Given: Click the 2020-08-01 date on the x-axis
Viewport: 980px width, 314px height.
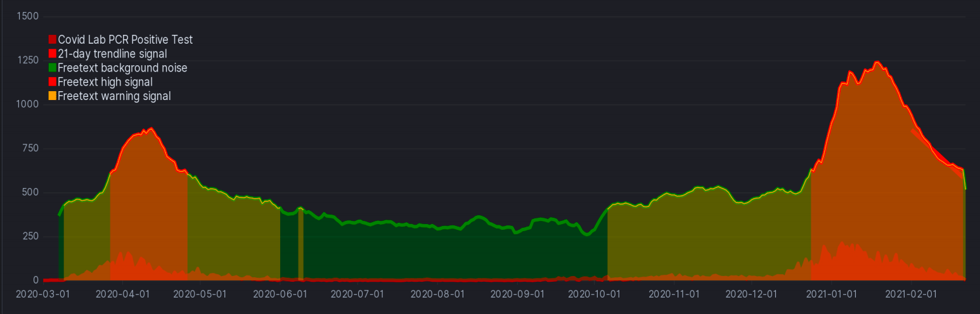Looking at the screenshot, I should [x=437, y=294].
